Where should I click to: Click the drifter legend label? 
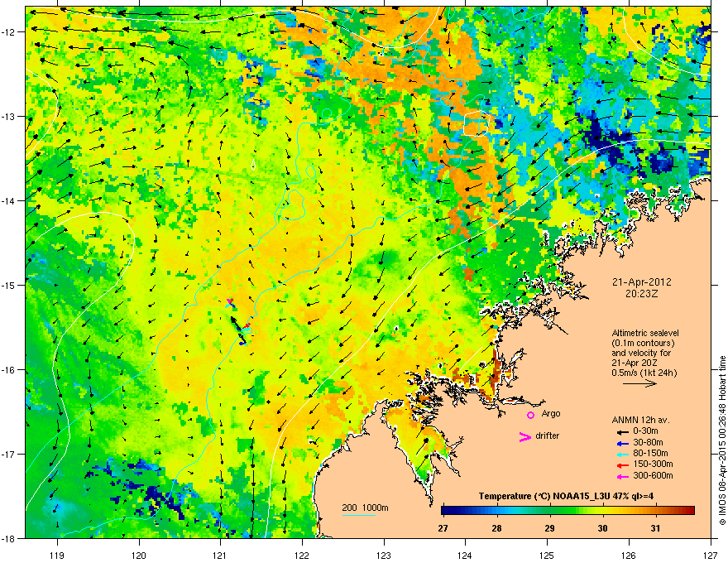[548, 435]
